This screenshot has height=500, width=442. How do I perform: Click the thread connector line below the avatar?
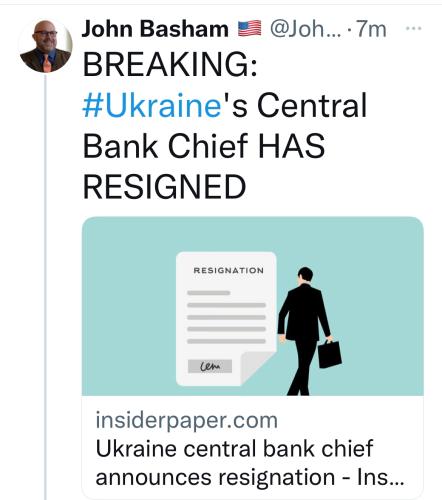tap(45, 287)
